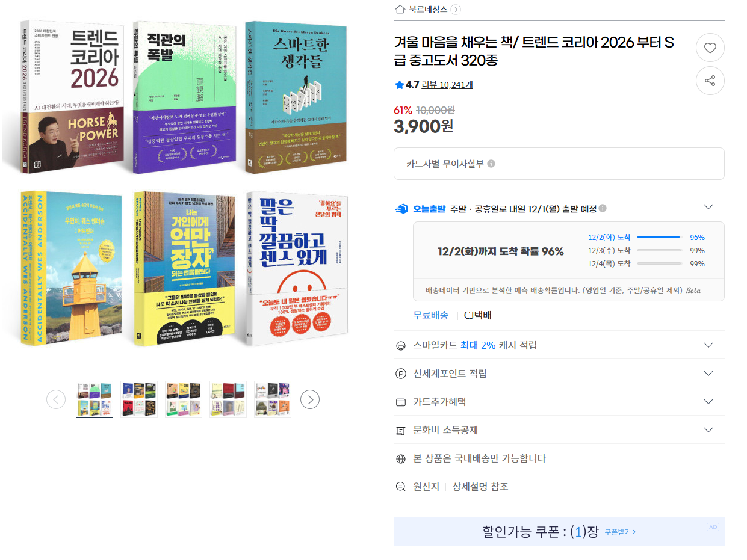Click the globe icon for 국내배송 notice
Screen dimensions: 747x560
pyautogui.click(x=401, y=459)
